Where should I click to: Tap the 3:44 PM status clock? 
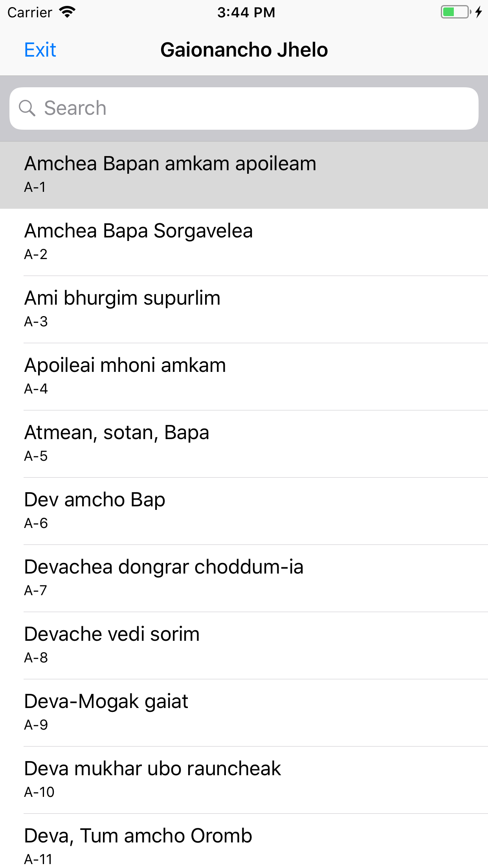[246, 13]
